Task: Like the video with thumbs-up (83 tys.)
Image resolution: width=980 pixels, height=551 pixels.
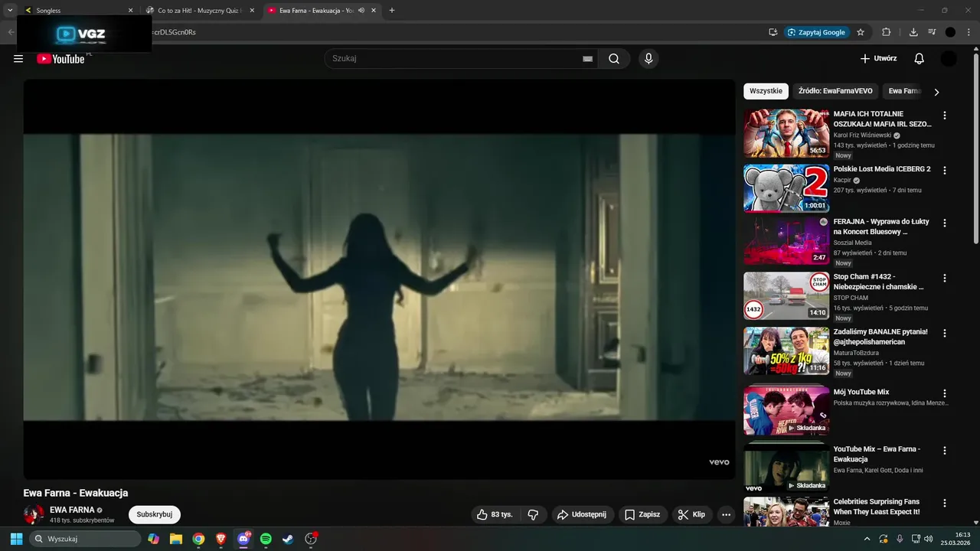Action: (495, 514)
